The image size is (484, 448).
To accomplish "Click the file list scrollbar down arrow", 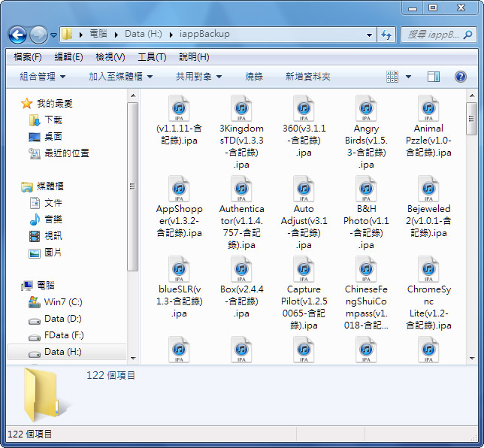I will pyautogui.click(x=472, y=358).
